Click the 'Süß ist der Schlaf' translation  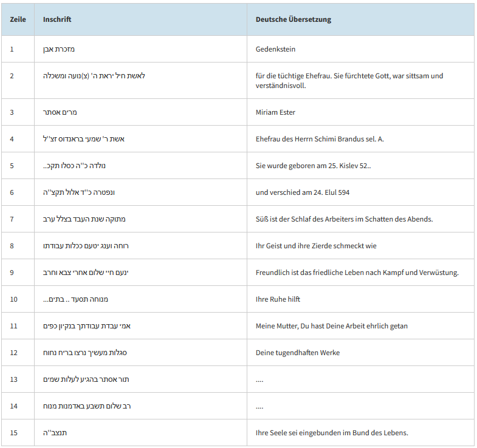pyautogui.click(x=344, y=219)
